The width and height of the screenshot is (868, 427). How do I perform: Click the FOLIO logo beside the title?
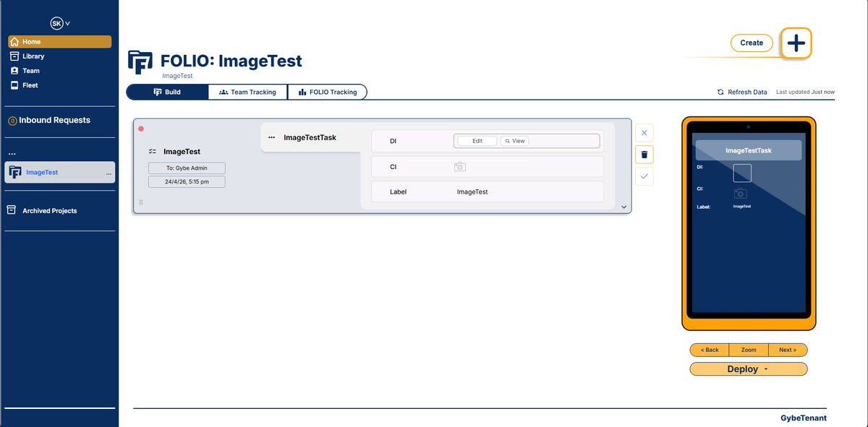click(x=140, y=63)
